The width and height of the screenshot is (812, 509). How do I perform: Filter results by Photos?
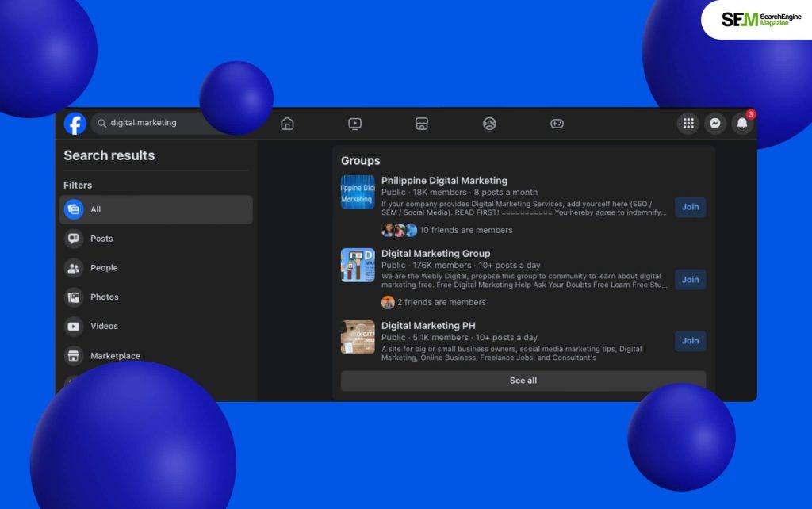[156, 297]
